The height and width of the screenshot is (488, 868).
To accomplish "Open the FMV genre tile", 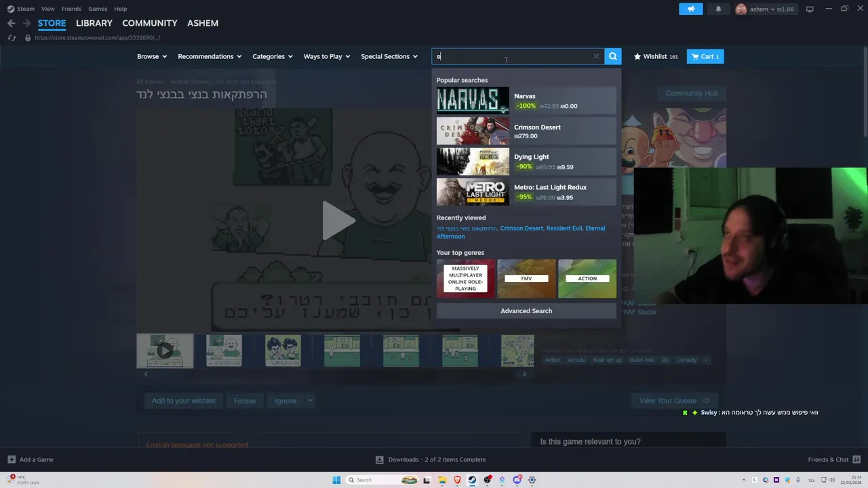I will click(x=526, y=279).
